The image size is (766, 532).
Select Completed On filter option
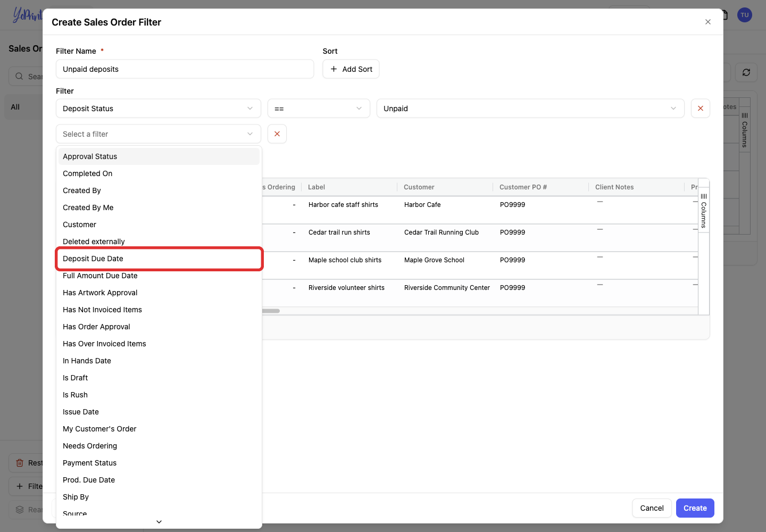coord(159,173)
